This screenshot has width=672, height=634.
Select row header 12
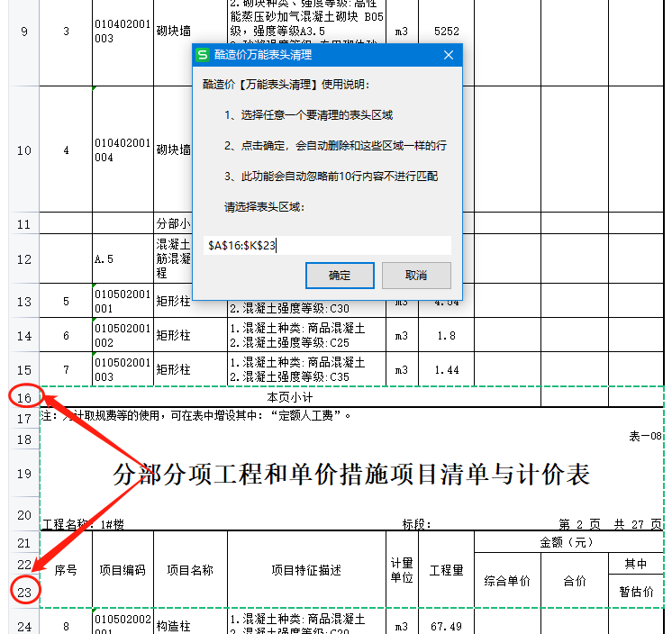pyautogui.click(x=24, y=259)
